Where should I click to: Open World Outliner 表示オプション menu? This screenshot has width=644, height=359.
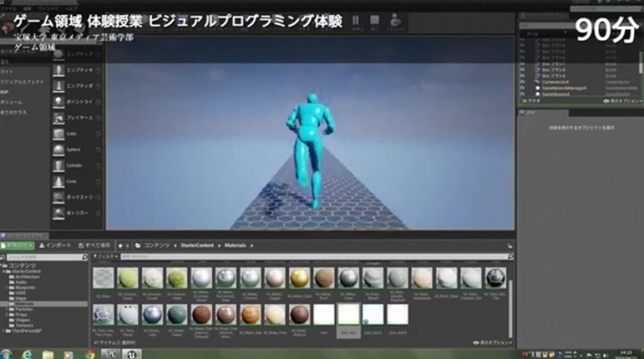623,101
